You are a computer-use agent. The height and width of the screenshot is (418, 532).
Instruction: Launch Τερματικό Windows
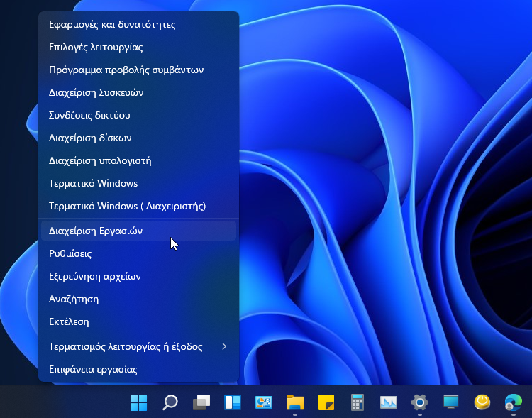tap(138, 183)
